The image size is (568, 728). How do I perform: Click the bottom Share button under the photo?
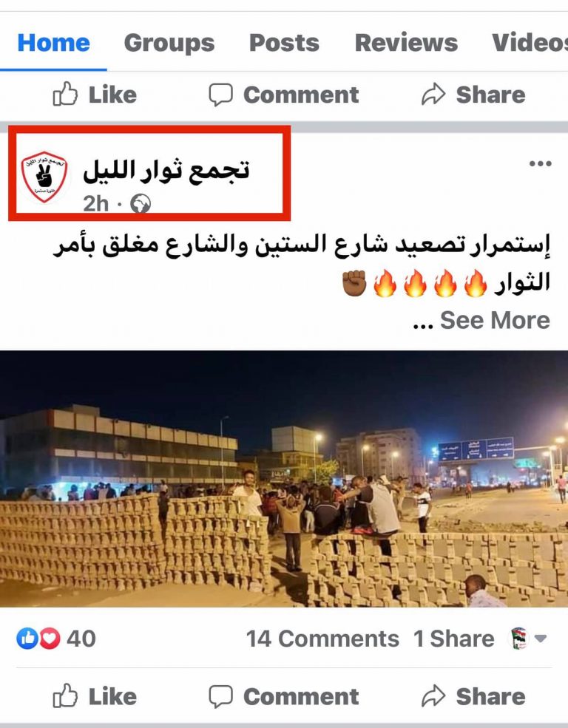pos(473,696)
